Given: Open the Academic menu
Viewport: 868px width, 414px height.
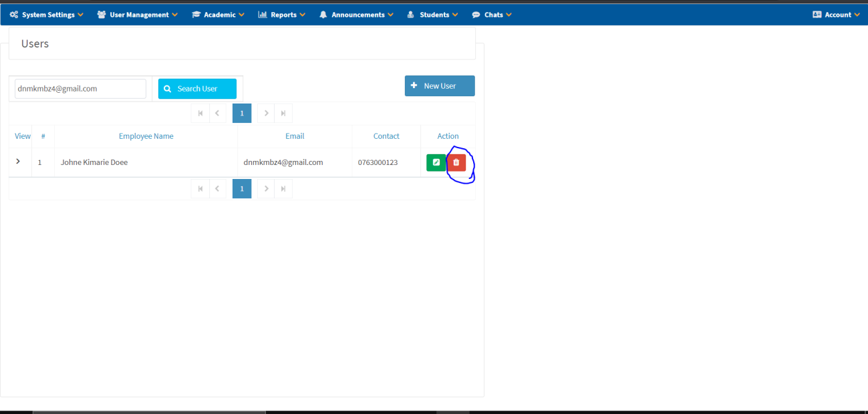Looking at the screenshot, I should click(x=219, y=15).
